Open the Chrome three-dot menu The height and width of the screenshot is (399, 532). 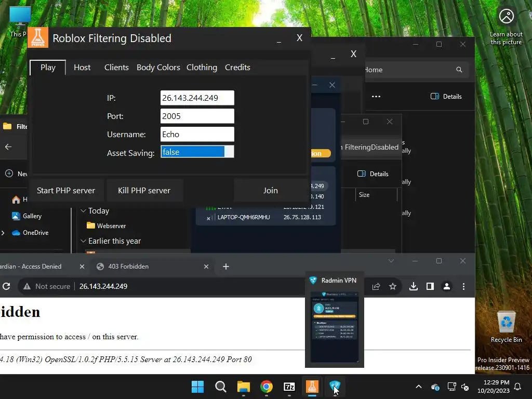pos(463,286)
